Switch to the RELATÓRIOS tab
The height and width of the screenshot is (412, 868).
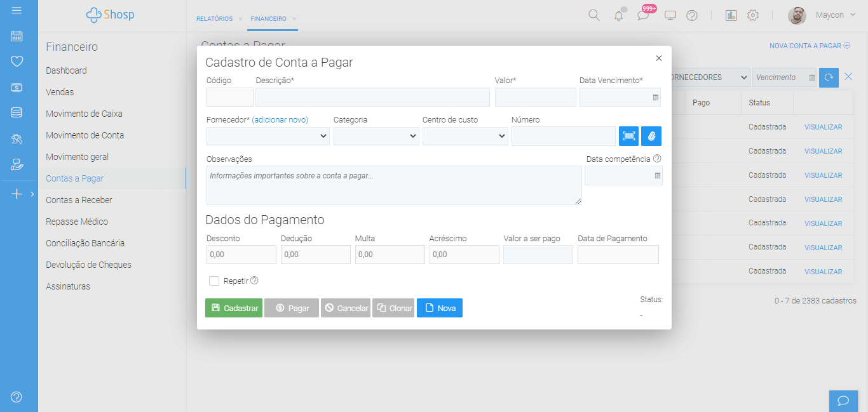[x=214, y=19]
